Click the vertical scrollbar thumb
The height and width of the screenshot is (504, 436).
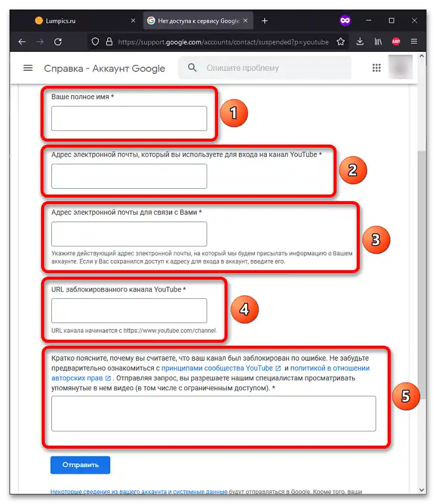422,275
